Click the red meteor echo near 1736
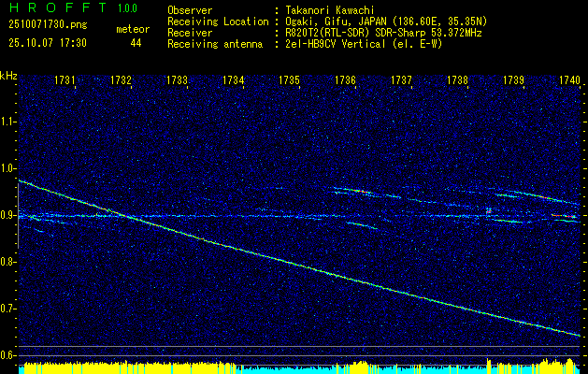 (x=359, y=192)
